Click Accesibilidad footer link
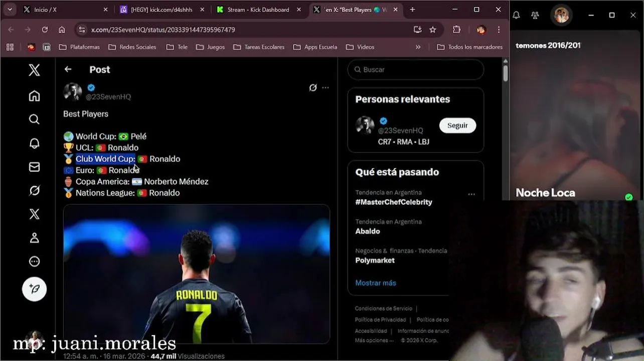 [x=371, y=331]
